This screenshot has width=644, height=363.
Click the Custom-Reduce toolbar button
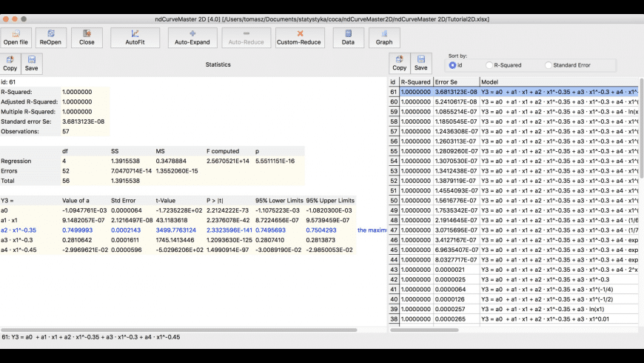(299, 37)
